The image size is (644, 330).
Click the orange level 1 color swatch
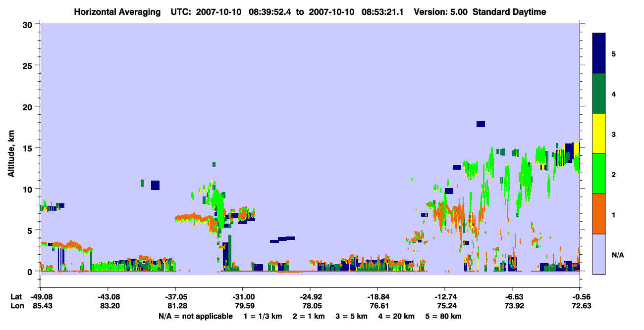point(599,214)
